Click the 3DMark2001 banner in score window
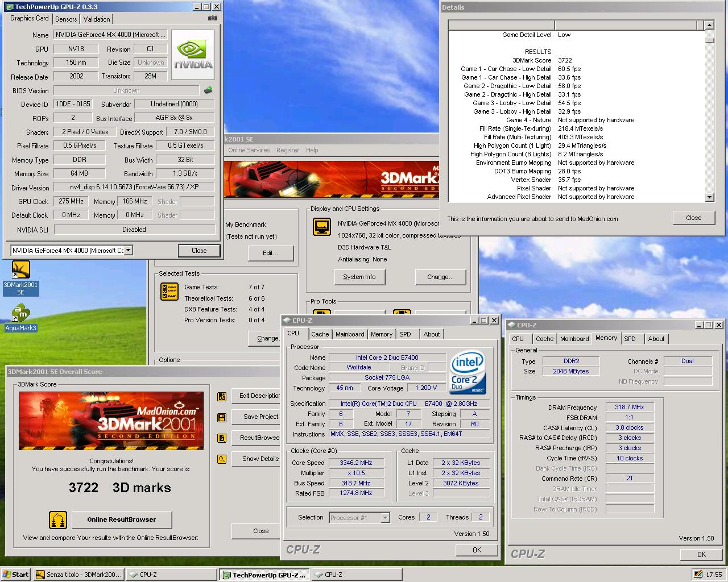728x582 pixels. coord(111,421)
